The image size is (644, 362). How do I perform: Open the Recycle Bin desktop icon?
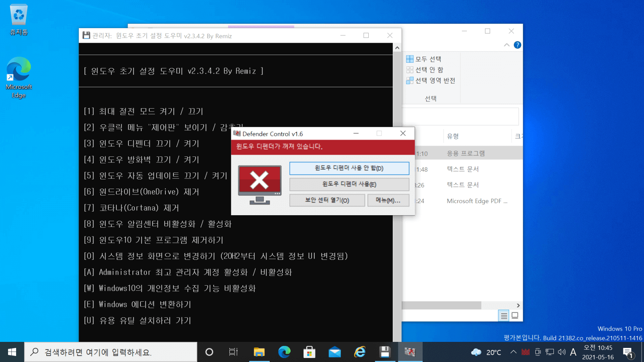(19, 19)
